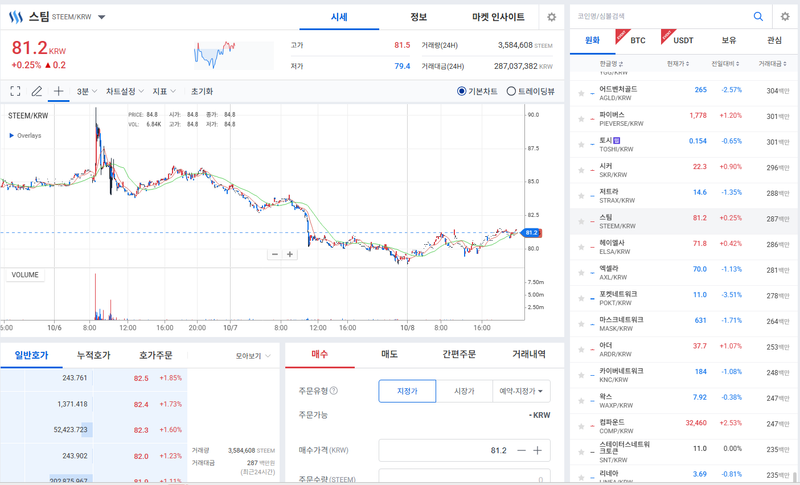Favorite star for STEEM/KRW row
The image size is (800, 485).
(581, 221)
